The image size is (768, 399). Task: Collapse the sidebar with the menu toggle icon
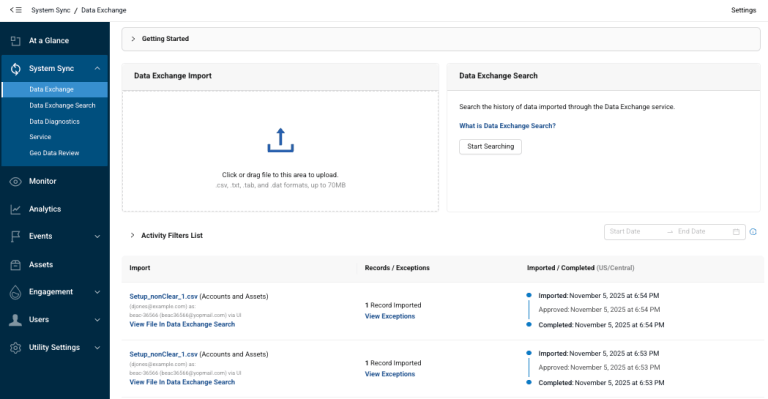click(x=16, y=10)
